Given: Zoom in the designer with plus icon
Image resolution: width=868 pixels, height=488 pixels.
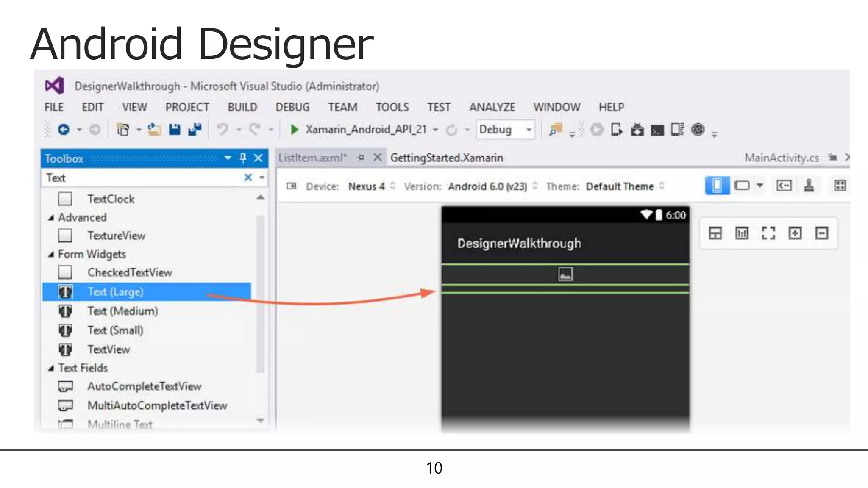Looking at the screenshot, I should click(795, 233).
